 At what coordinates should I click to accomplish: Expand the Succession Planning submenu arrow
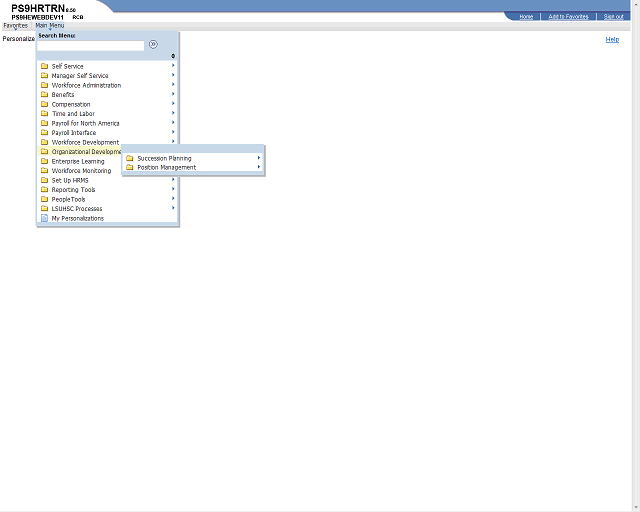coord(259,158)
